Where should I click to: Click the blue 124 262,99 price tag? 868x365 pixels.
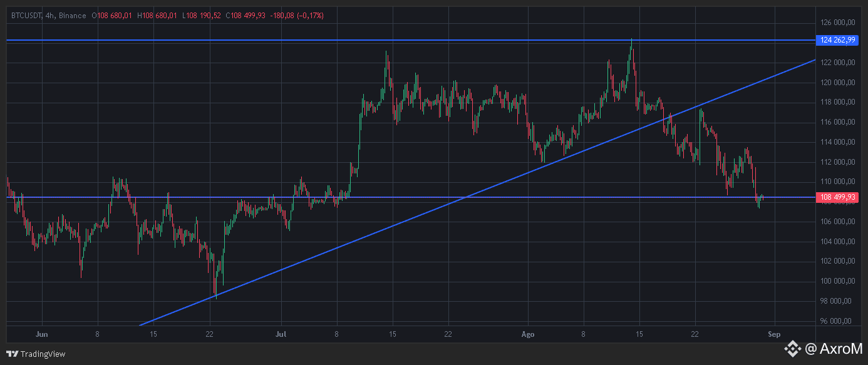pyautogui.click(x=837, y=40)
